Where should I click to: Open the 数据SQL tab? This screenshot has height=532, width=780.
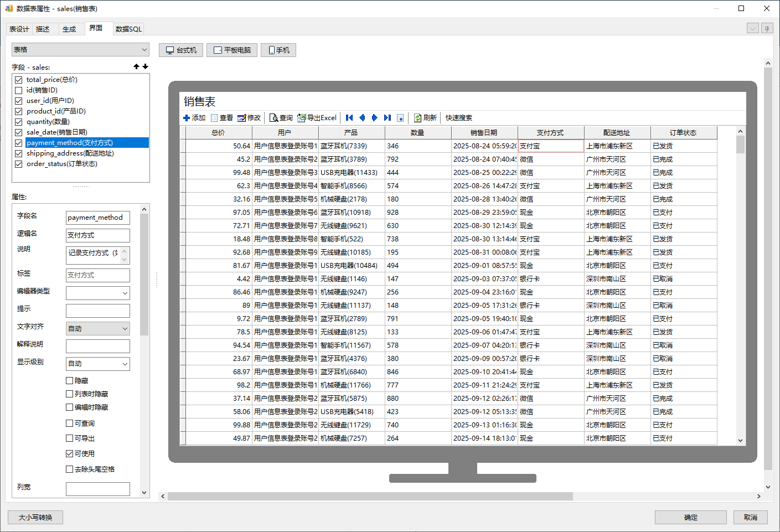pyautogui.click(x=128, y=29)
